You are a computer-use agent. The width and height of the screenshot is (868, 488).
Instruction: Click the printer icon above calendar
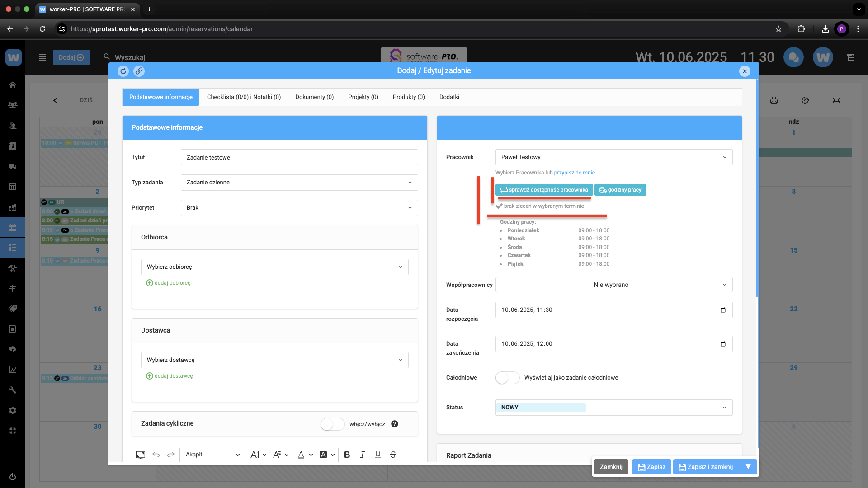point(774,100)
